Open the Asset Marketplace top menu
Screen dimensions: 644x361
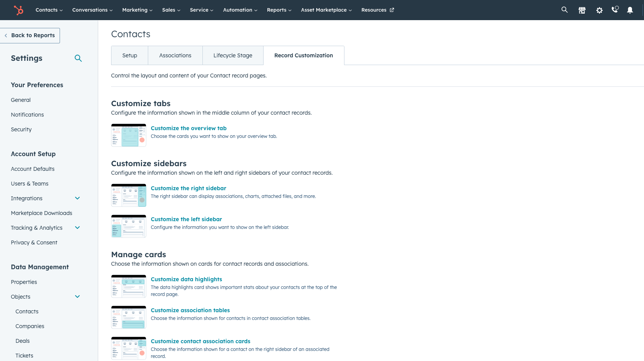pos(327,10)
